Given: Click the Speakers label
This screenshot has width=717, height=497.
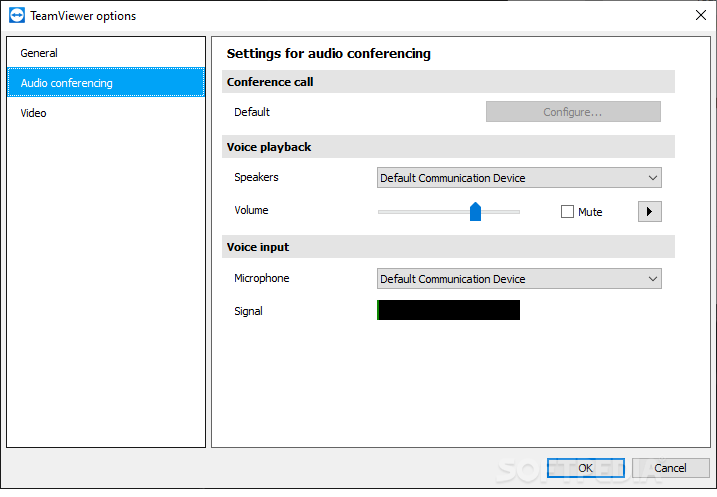Looking at the screenshot, I should [256, 177].
